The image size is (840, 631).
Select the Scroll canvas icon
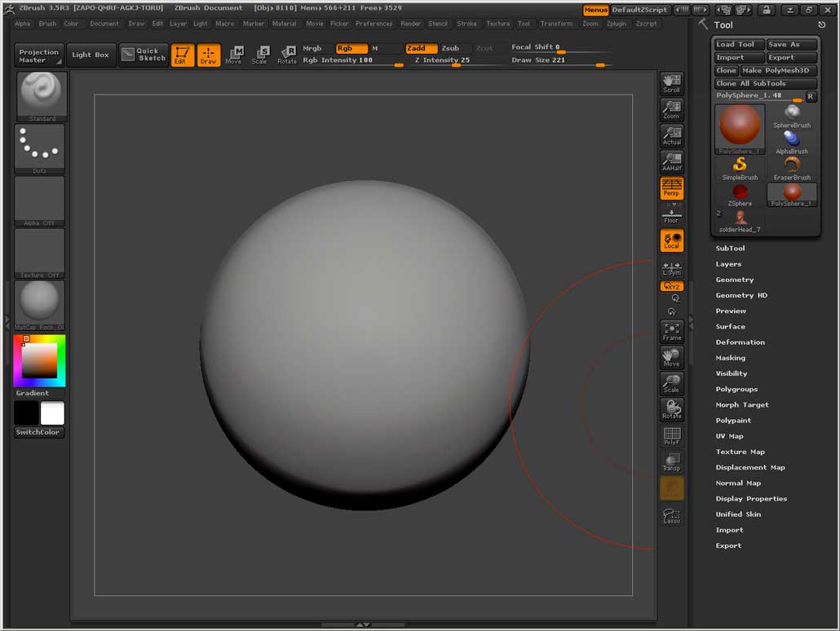point(671,84)
